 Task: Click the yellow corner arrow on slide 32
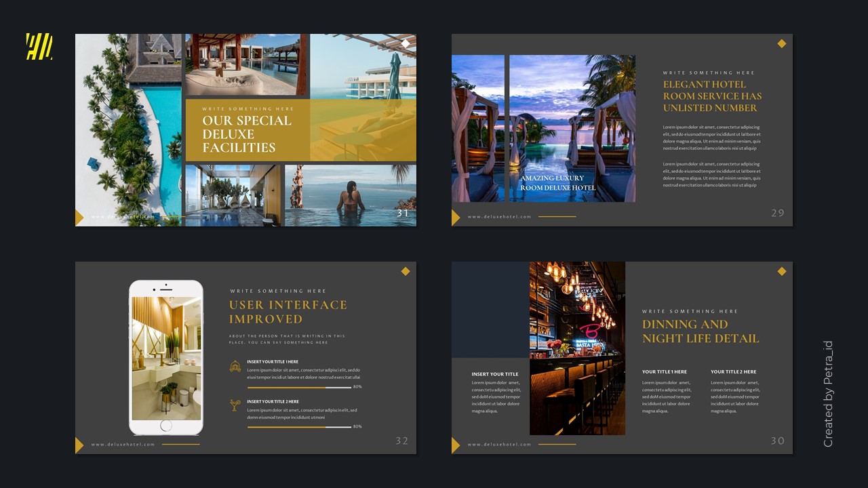[x=79, y=445]
